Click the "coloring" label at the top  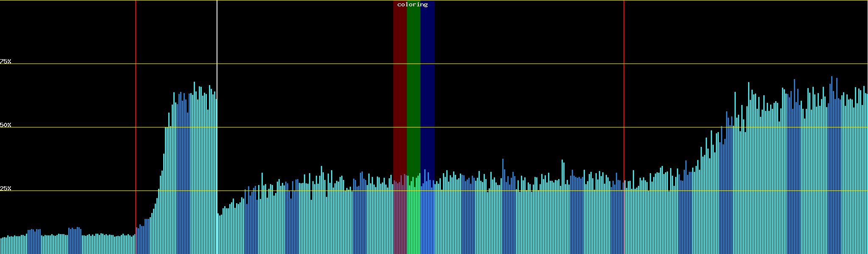click(x=412, y=5)
